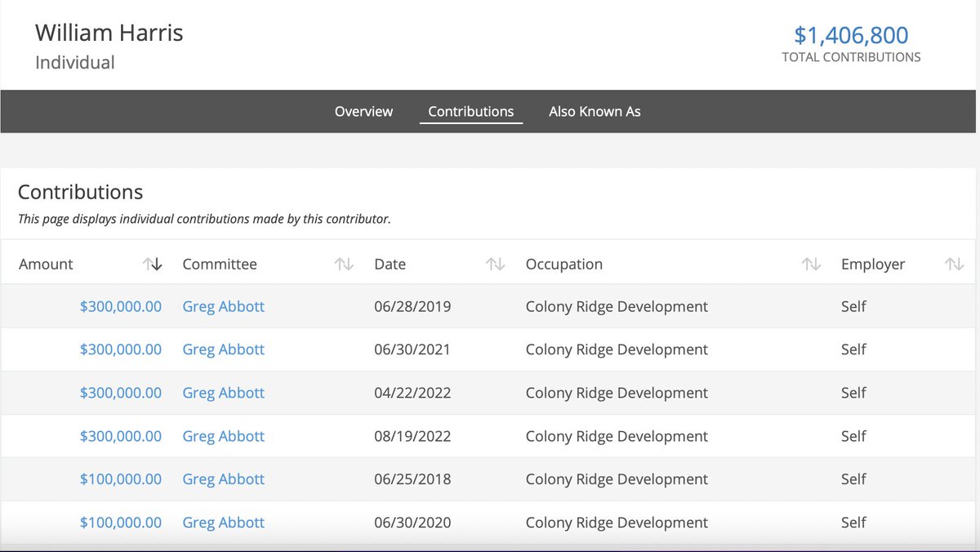980x552 pixels.
Task: Open the $300,000.00 contribution dated 04/22/2022
Action: pyautogui.click(x=121, y=393)
